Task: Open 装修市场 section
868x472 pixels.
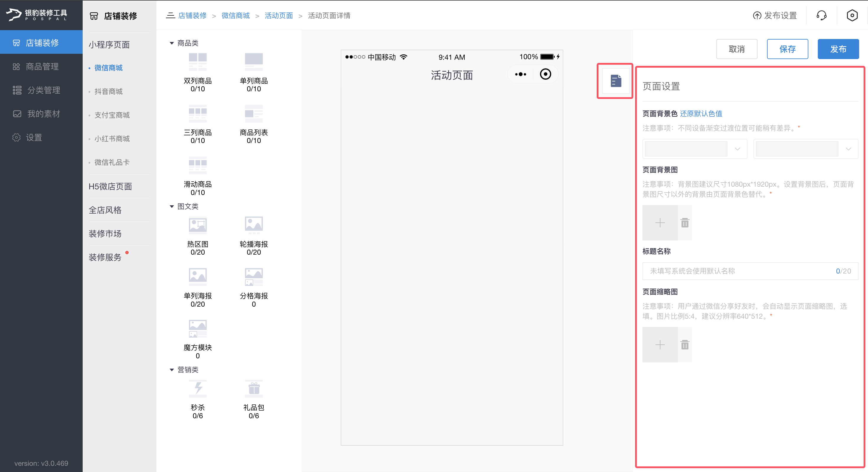Action: click(x=105, y=234)
